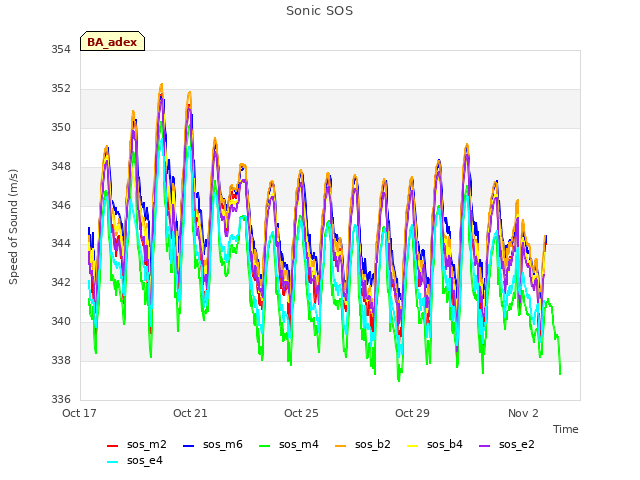Click the Oct 21 x-axis tick label

pyautogui.click(x=190, y=413)
